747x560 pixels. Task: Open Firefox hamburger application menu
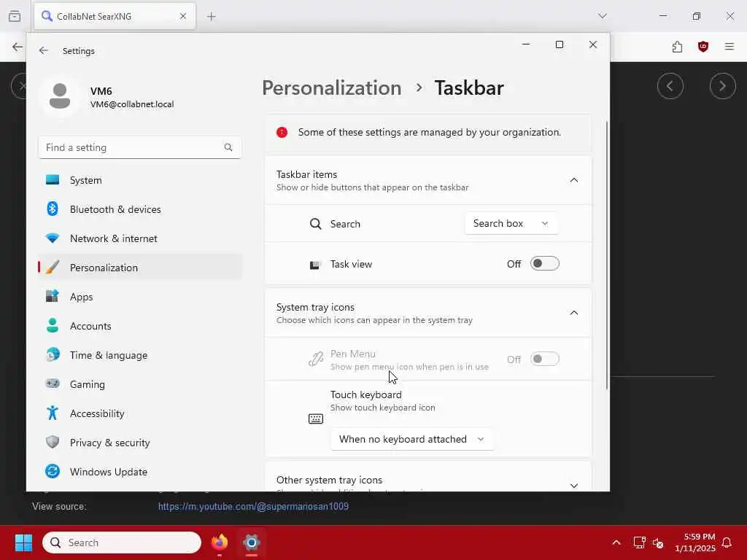point(729,47)
